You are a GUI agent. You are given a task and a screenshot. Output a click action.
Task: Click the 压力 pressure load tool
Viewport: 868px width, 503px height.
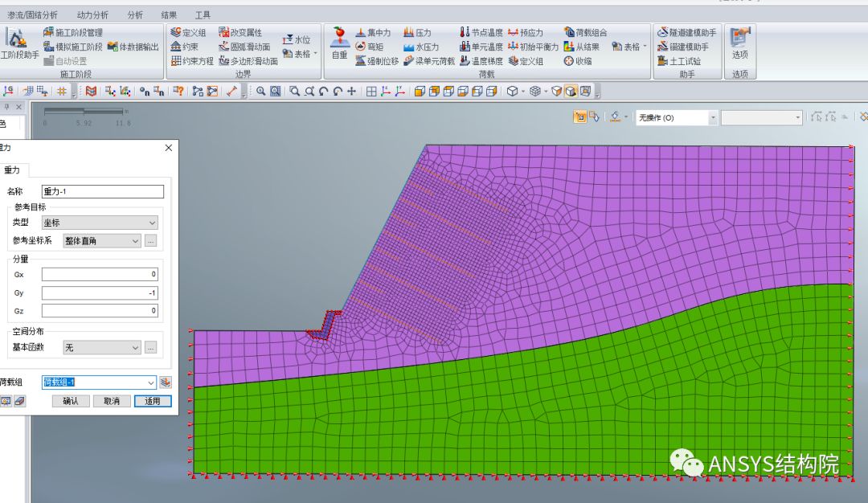(417, 33)
